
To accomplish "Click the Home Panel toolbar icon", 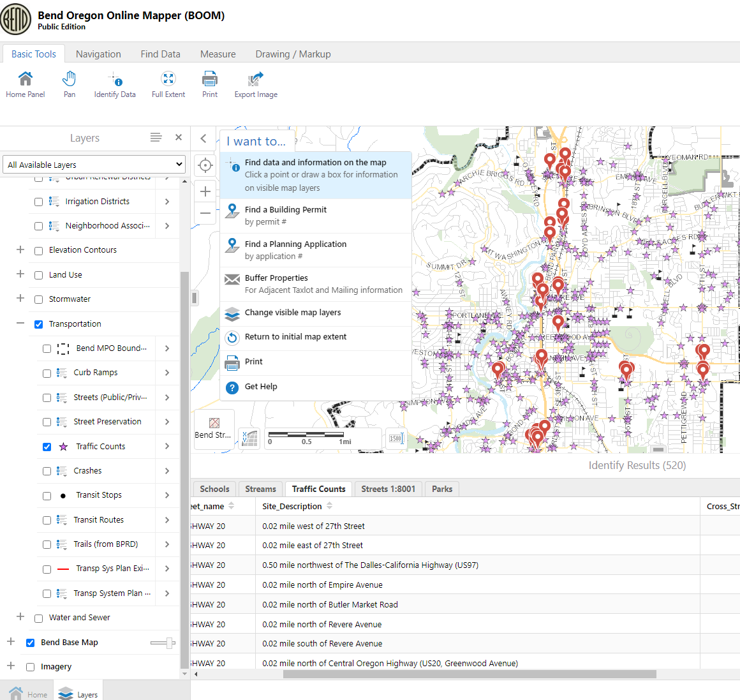I will [26, 79].
